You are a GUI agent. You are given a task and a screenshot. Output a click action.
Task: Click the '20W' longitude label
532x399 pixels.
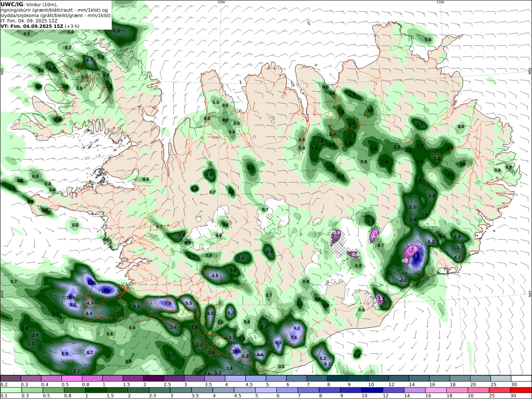(221, 2)
